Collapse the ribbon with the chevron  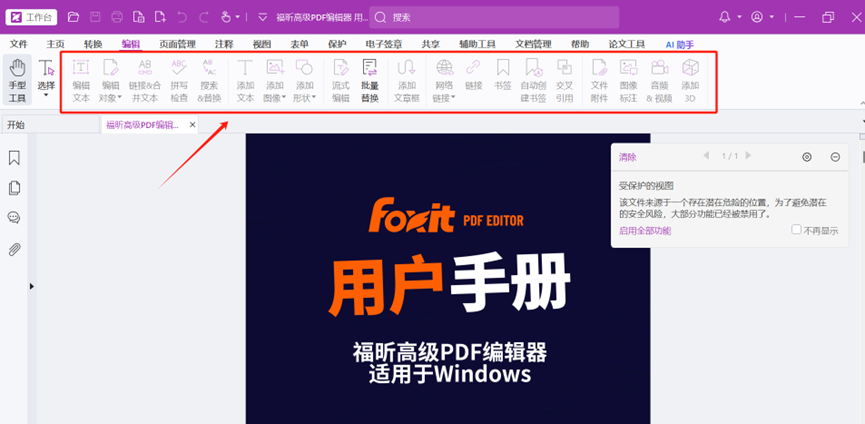tap(862, 103)
